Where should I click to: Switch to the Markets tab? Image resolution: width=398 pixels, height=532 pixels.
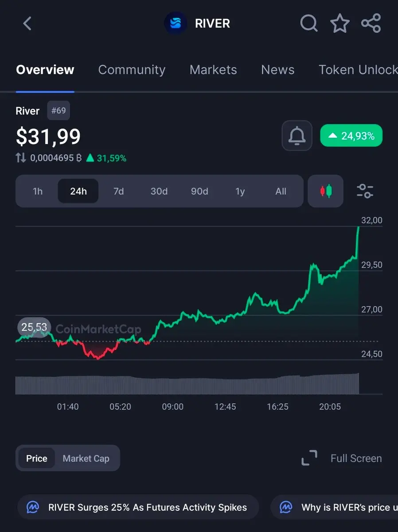click(213, 70)
